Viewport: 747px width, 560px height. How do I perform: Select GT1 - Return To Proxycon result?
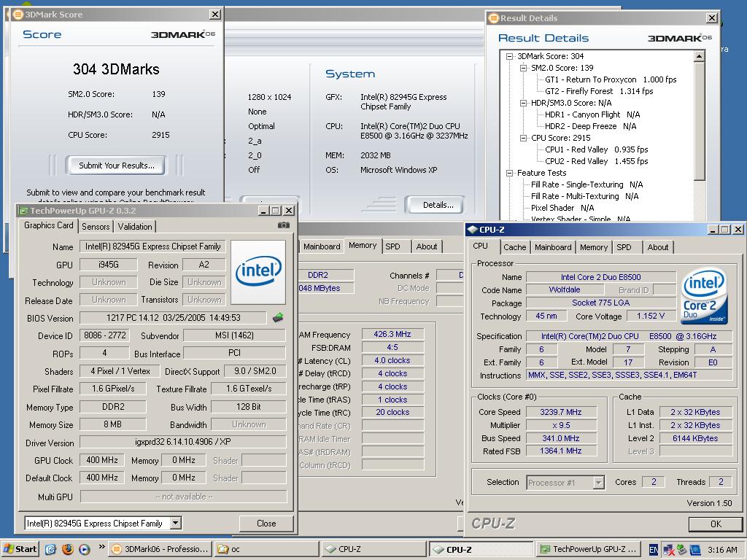(611, 79)
